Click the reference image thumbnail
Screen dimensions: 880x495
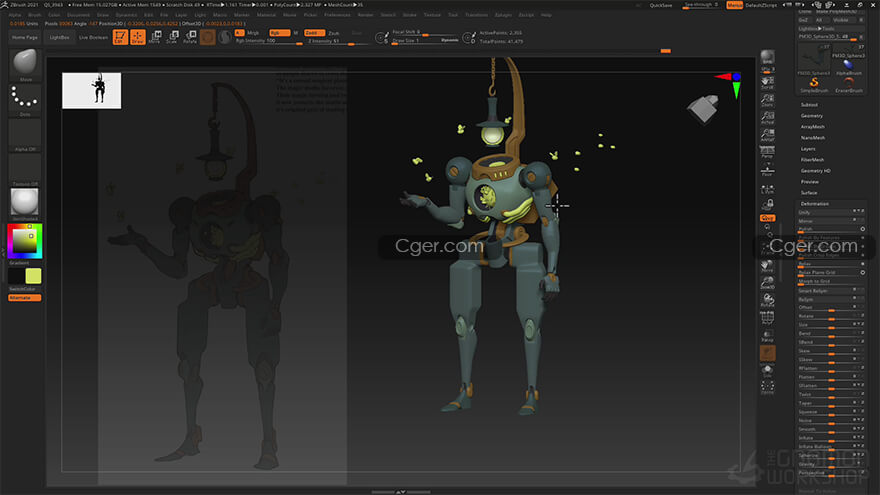91,90
